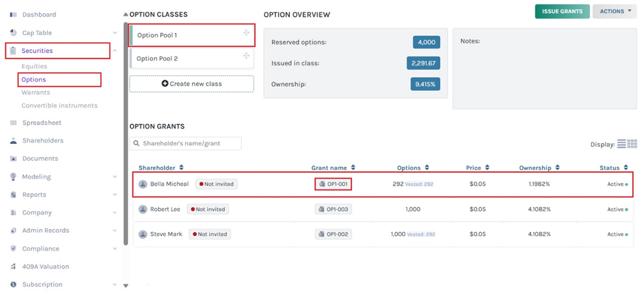Click the search magnifier icon in Option Grants
Viewport: 644px width, 299px height.
point(137,144)
